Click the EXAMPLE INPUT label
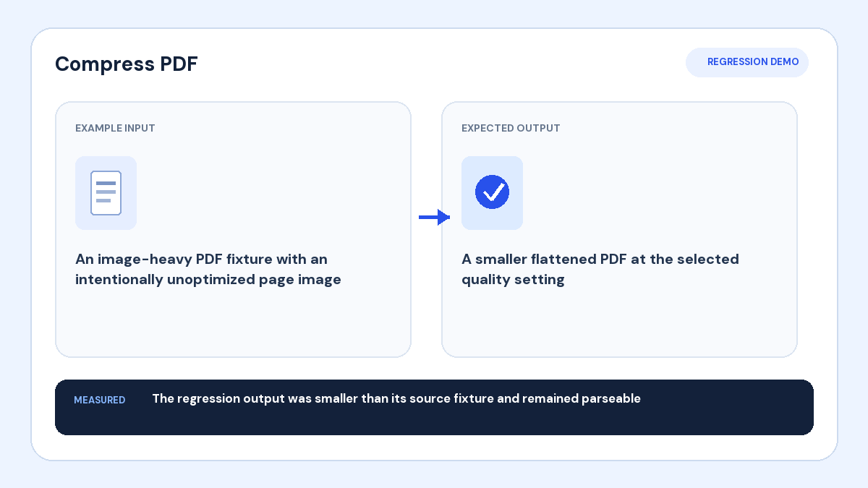Viewport: 868px width, 488px height. tap(115, 128)
